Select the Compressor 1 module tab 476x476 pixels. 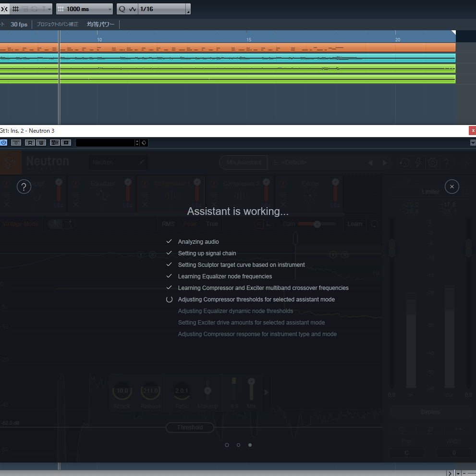[171, 194]
